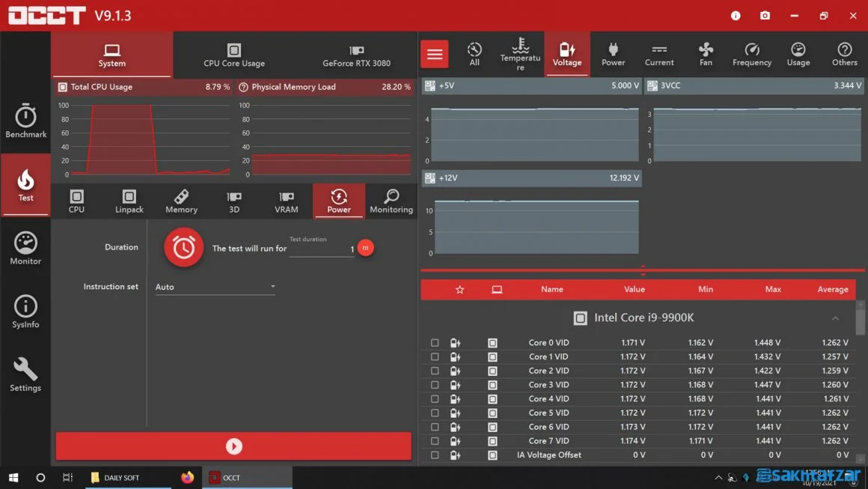Click the Total CPU Usage graph icon
Viewport: 868px width, 489px height.
pos(63,87)
